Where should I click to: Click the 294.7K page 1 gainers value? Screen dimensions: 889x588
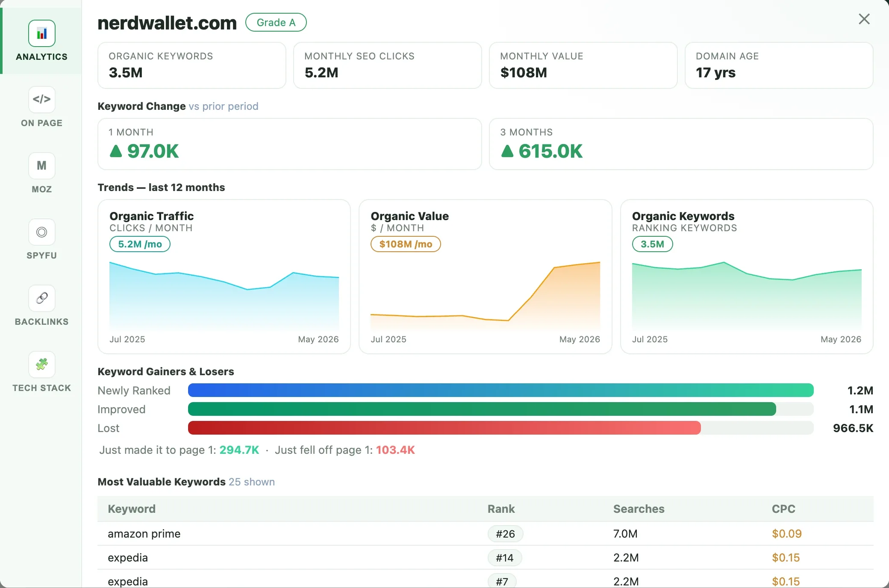pyautogui.click(x=239, y=450)
